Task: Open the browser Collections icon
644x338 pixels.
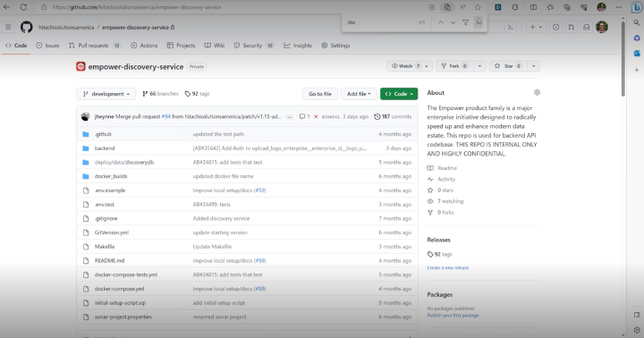Action: [567, 7]
